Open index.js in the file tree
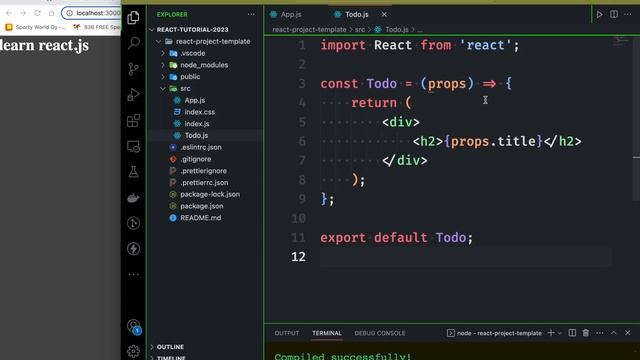This screenshot has height=360, width=640. coord(197,124)
